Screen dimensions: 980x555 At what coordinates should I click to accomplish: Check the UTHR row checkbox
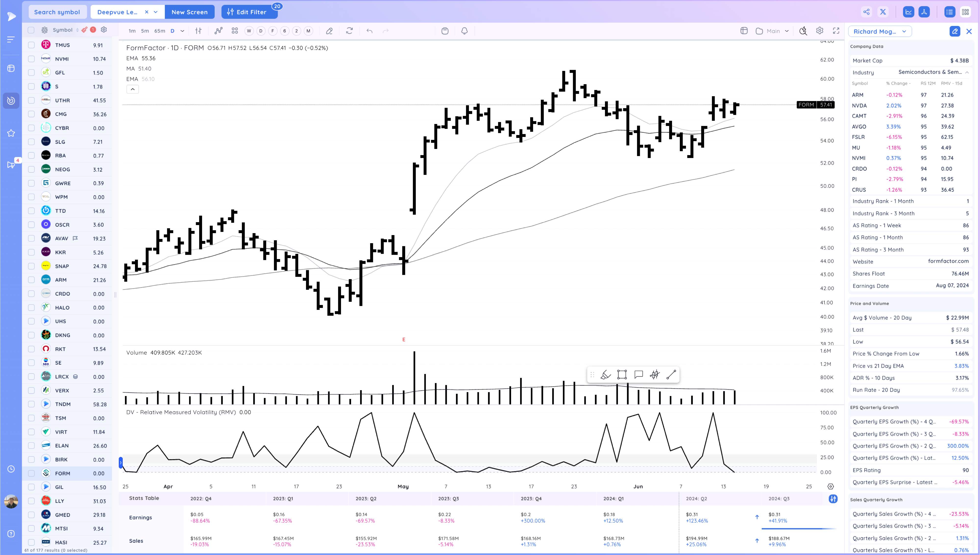[31, 100]
